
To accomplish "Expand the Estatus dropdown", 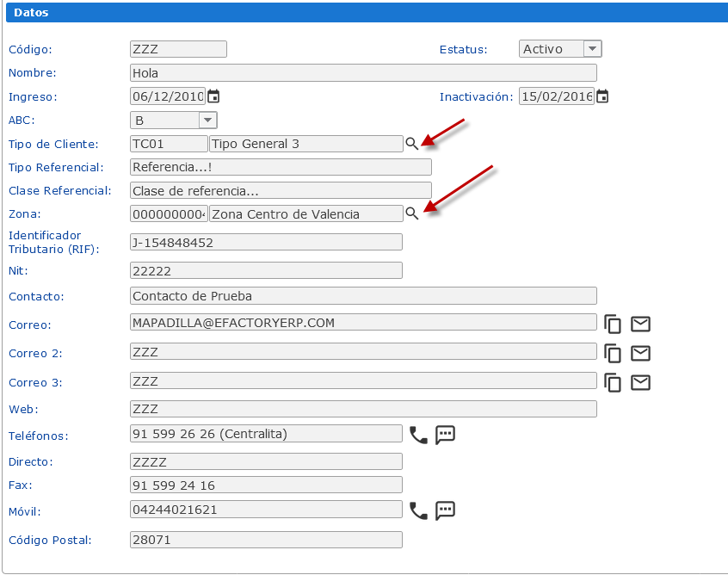I will (x=592, y=49).
